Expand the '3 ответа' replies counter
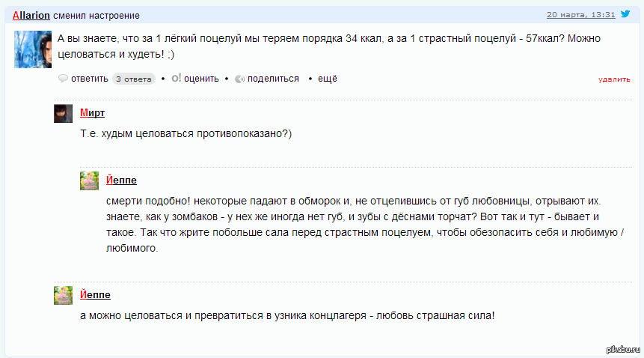The height and width of the screenshot is (358, 644). tap(134, 79)
